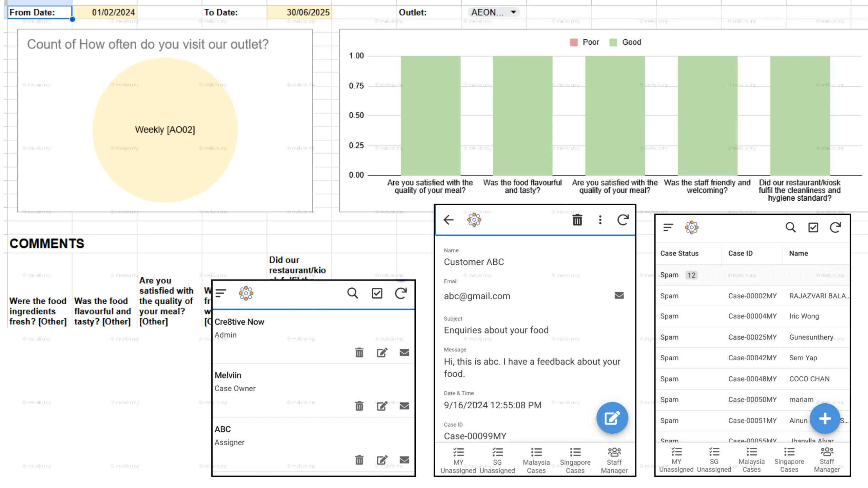This screenshot has width=868, height=488.
Task: Edit the Melviin Case Owner entry
Action: 382,406
